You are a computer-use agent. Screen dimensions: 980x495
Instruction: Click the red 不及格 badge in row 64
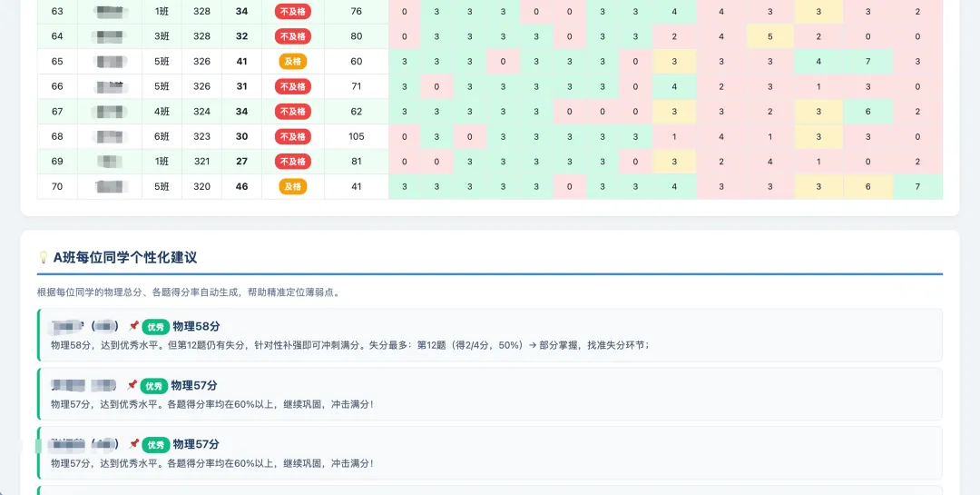pyautogui.click(x=292, y=36)
